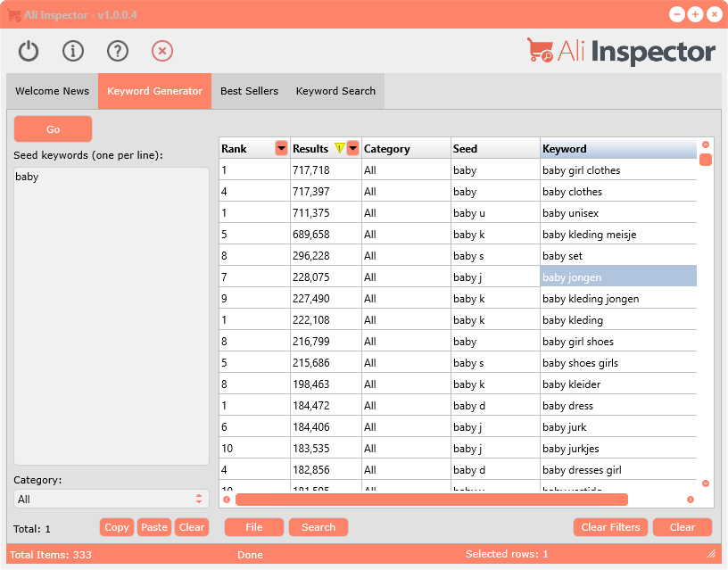
Task: Switch to the Welcome News tab
Action: 52,91
